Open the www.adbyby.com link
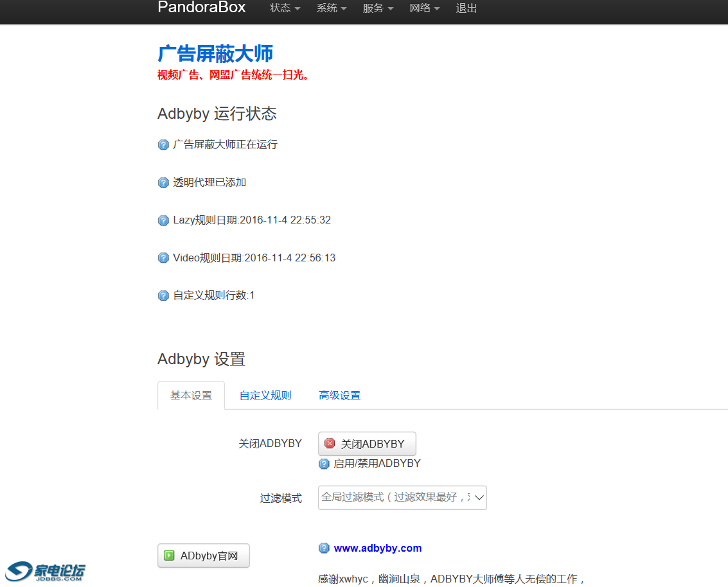Viewport: 728px width, 587px height. [377, 548]
